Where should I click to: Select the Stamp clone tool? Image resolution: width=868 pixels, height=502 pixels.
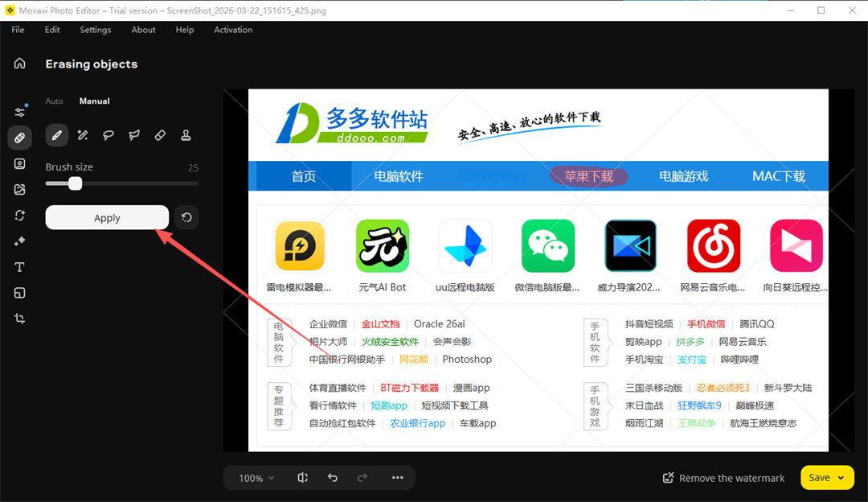tap(186, 135)
